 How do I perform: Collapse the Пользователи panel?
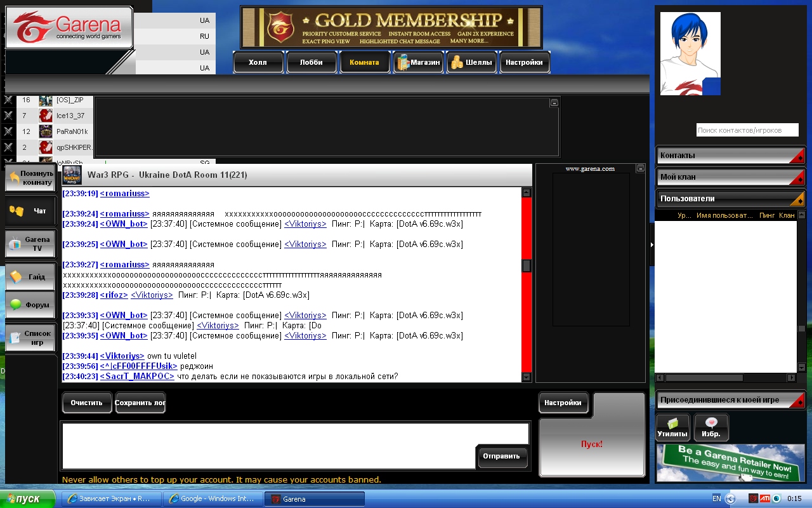[x=730, y=199]
